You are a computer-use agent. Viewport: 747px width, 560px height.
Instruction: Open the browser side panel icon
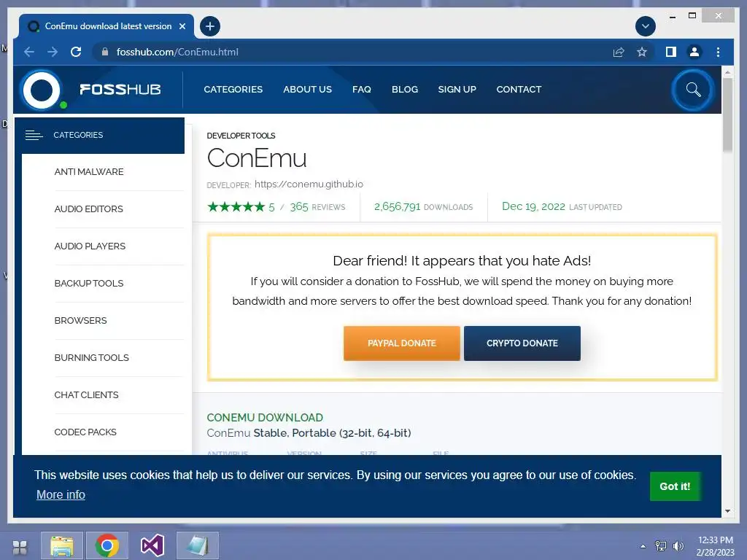[671, 52]
